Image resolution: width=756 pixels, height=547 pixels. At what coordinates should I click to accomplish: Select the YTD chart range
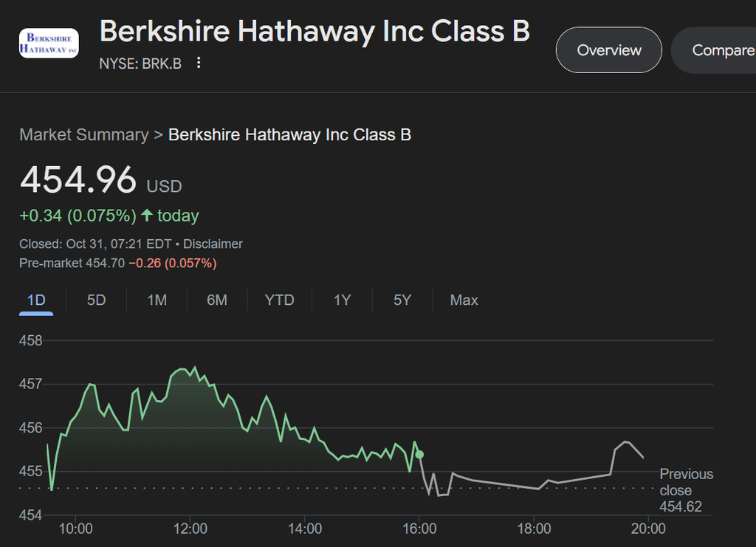[x=279, y=300]
